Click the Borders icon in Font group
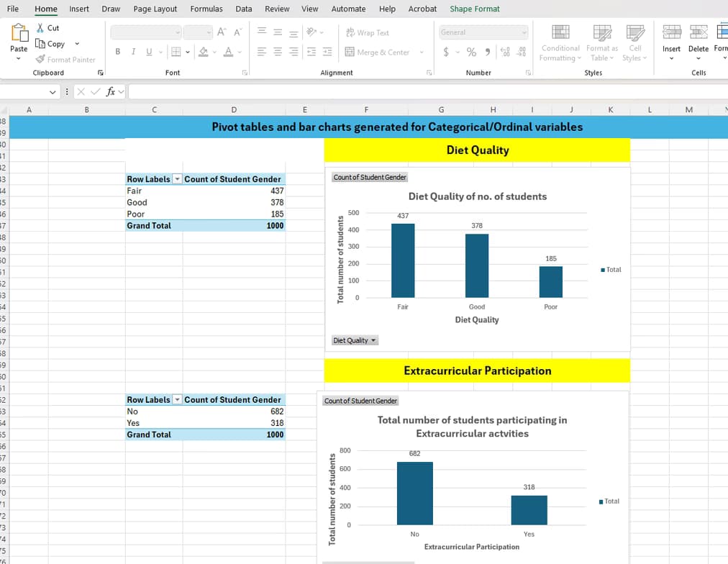Screen dimensions: 728x564 [174, 52]
